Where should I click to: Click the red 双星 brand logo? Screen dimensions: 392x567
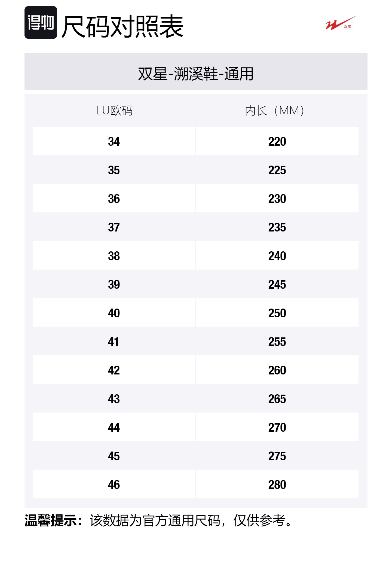[x=340, y=23]
